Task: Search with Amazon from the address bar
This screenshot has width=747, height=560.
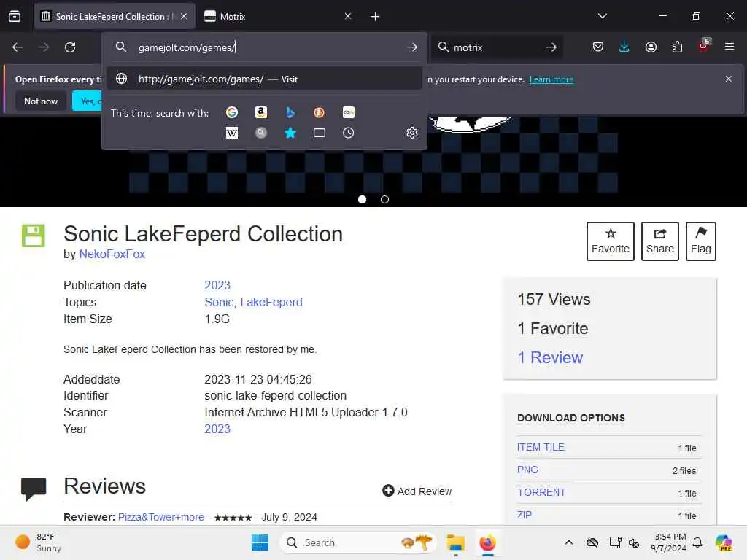Action: (x=261, y=112)
